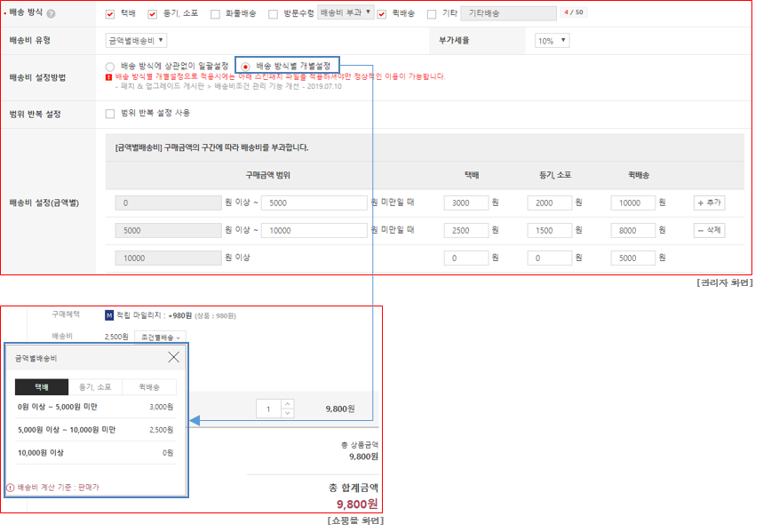Click the - 삭제 row button
The height and width of the screenshot is (532, 779).
pos(709,230)
